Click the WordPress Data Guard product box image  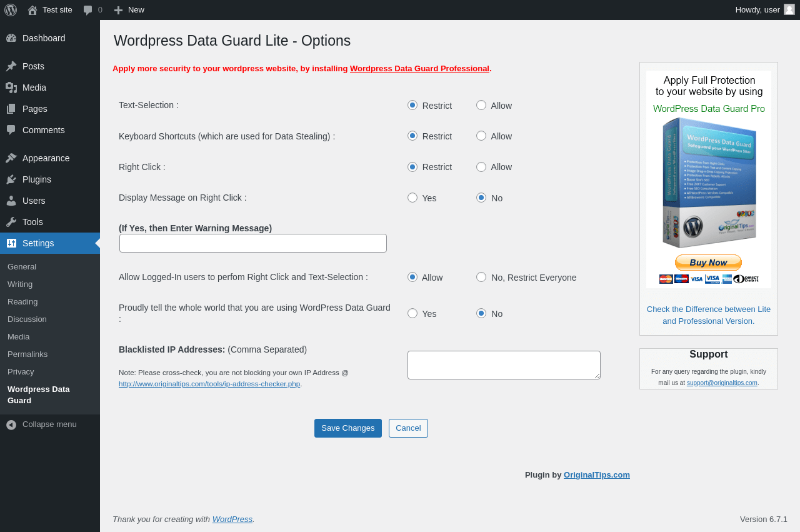[x=709, y=183]
